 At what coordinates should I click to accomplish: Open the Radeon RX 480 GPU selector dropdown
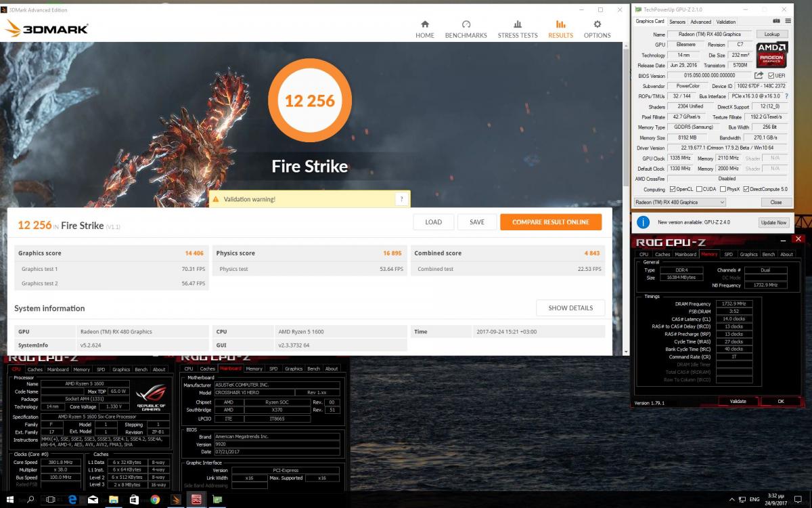point(679,202)
